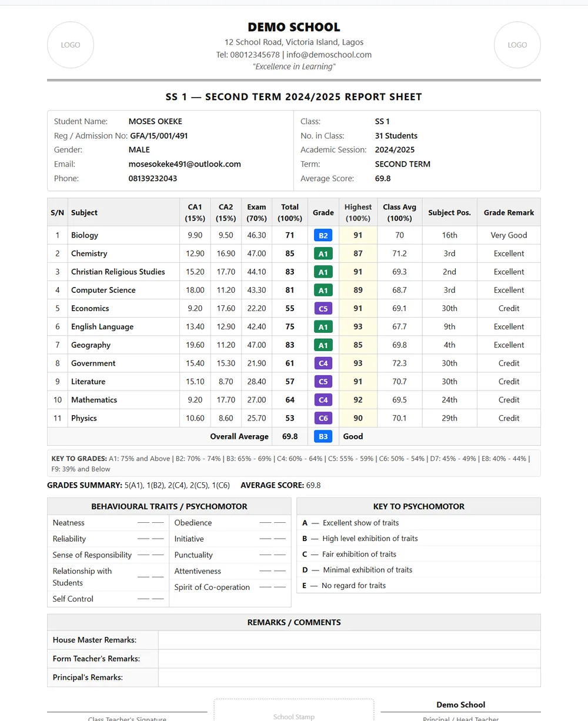Image resolution: width=588 pixels, height=721 pixels.
Task: Click the Highest (100%) column header
Action: pyautogui.click(x=358, y=212)
